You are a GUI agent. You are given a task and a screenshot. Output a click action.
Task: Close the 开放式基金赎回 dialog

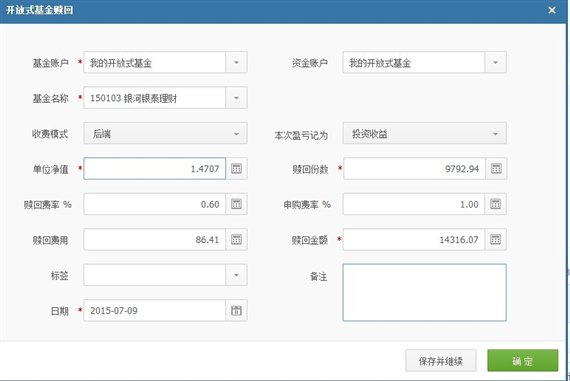coord(552,10)
